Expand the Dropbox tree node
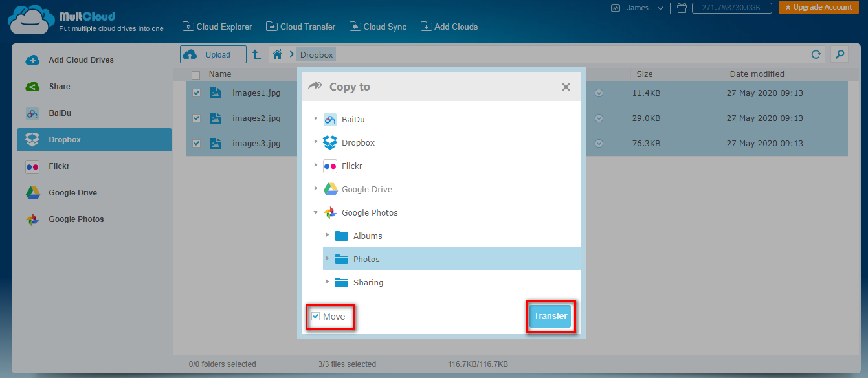The image size is (868, 378). click(x=316, y=142)
